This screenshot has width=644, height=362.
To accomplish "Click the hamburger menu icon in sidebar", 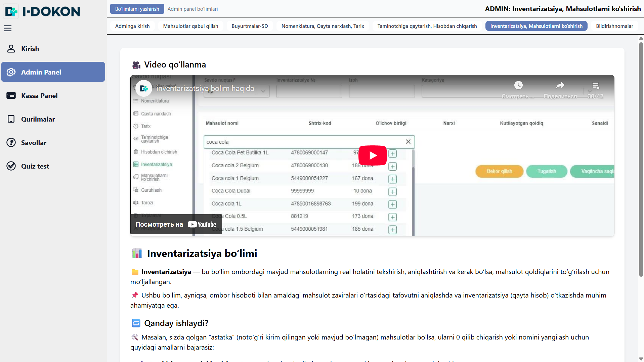I will point(8,28).
